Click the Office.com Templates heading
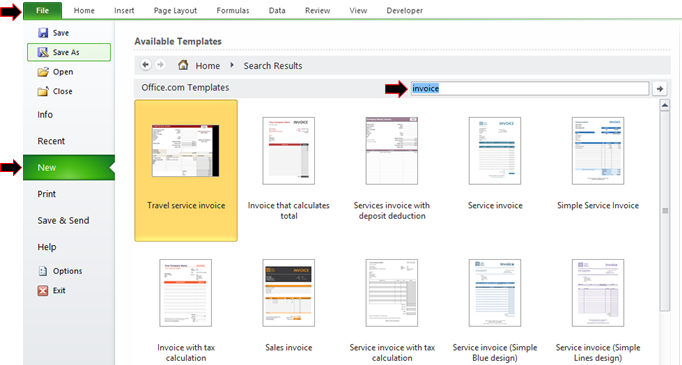 185,88
